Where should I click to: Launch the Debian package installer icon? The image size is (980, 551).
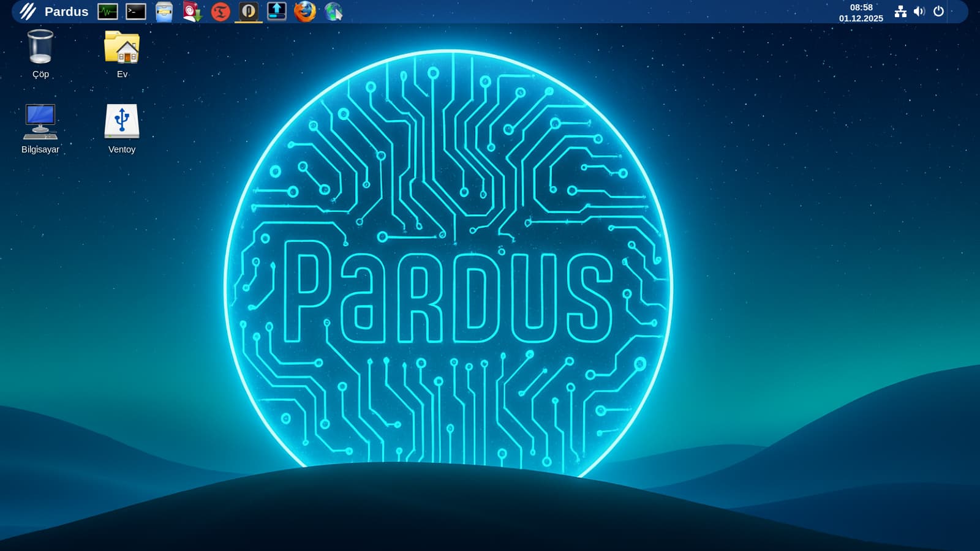(192, 12)
